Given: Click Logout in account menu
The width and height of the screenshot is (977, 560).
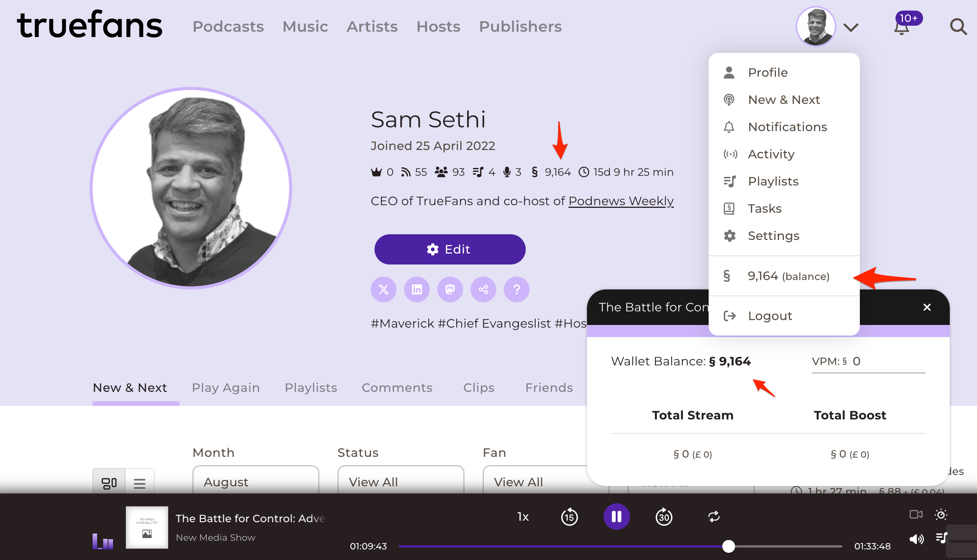Looking at the screenshot, I should click(x=784, y=316).
